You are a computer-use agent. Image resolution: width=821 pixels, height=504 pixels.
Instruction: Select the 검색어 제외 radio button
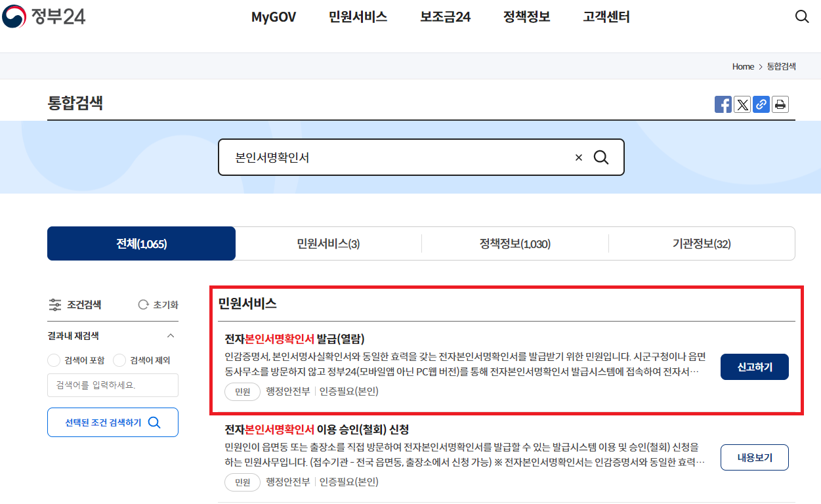coord(119,360)
